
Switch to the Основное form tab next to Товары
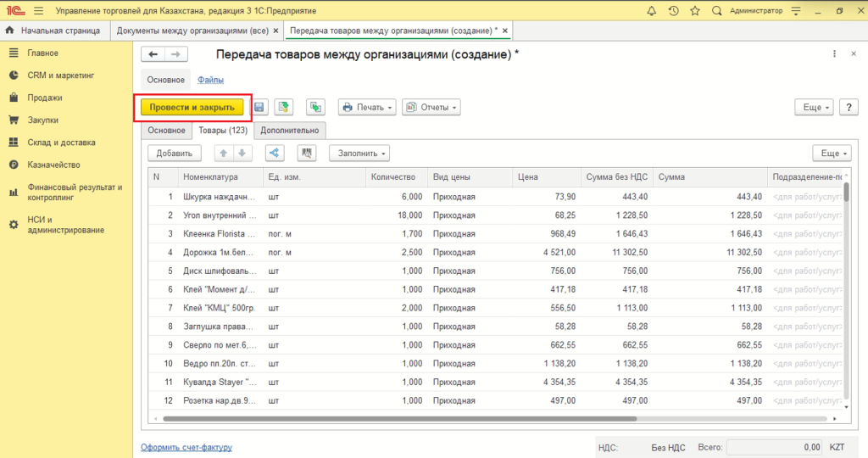(166, 131)
